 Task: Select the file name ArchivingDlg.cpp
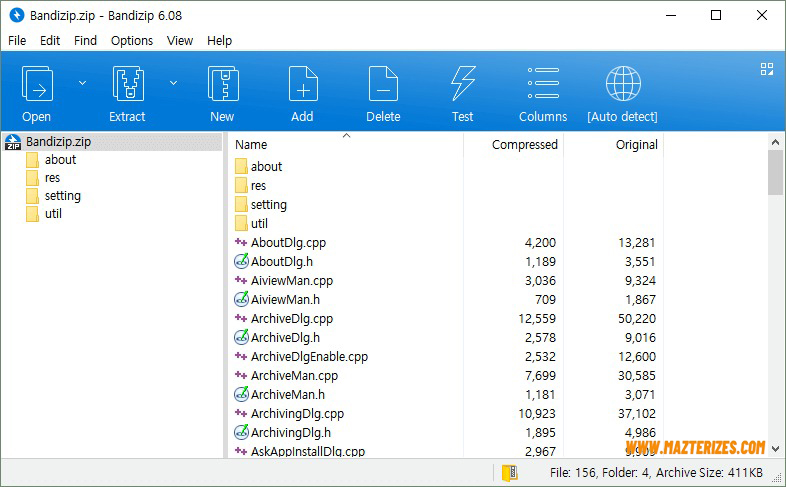(x=297, y=414)
